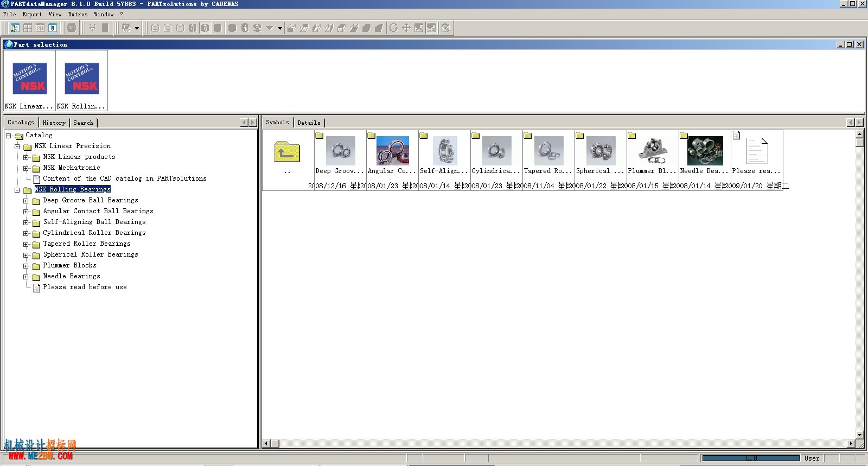Expand Angular Contact Ball Bearings node
Screen dimensions: 868x466
[x=26, y=212]
